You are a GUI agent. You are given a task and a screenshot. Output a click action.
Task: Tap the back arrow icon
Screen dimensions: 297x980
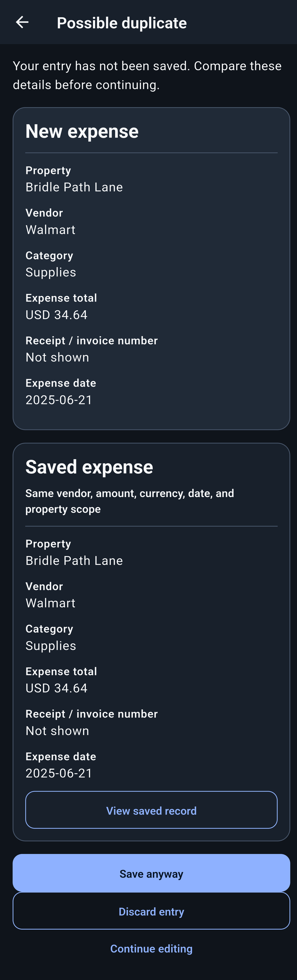click(x=22, y=22)
